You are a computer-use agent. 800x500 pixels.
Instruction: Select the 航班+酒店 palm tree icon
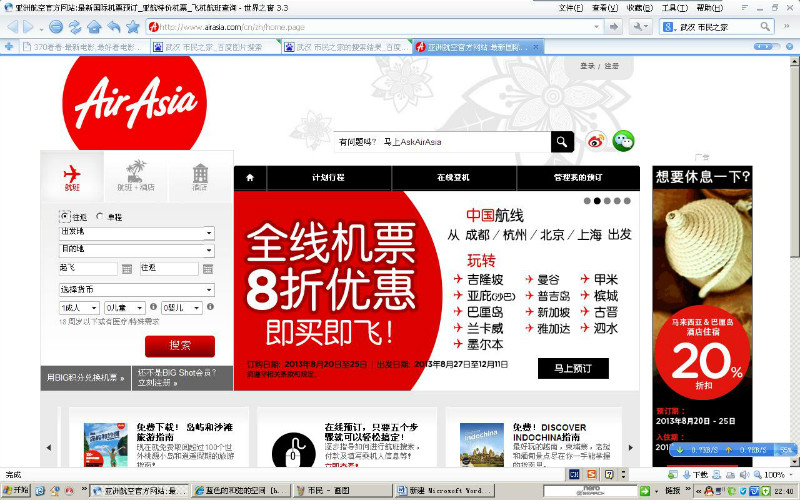click(x=135, y=175)
